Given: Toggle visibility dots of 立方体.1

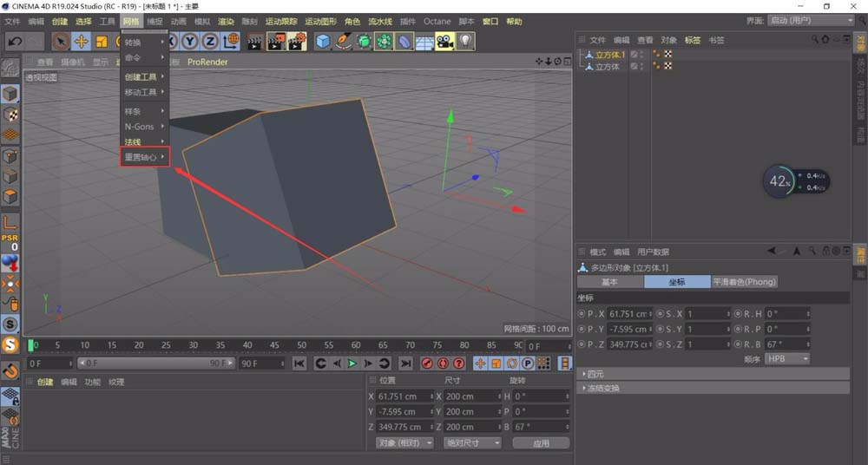Looking at the screenshot, I should [641, 55].
